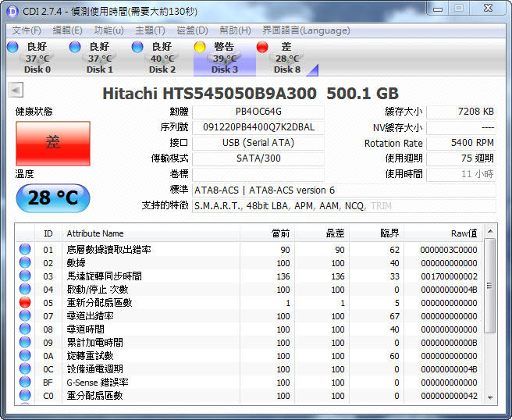Click the serial number field 091220PB4400Q7K2DBAL

[258, 127]
